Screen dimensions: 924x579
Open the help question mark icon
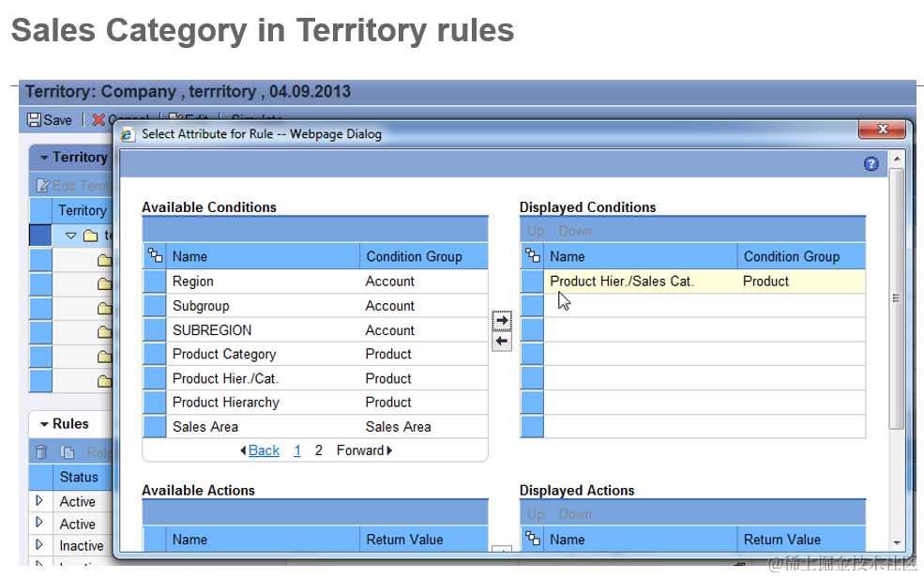click(871, 164)
